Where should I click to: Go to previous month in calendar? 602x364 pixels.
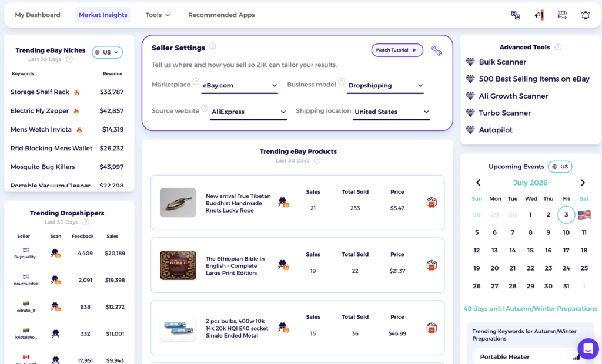479,183
